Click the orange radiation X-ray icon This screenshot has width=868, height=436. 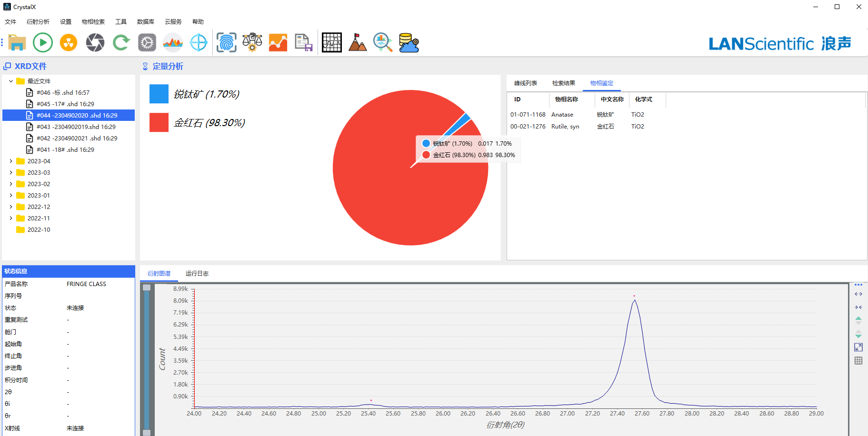[x=69, y=43]
